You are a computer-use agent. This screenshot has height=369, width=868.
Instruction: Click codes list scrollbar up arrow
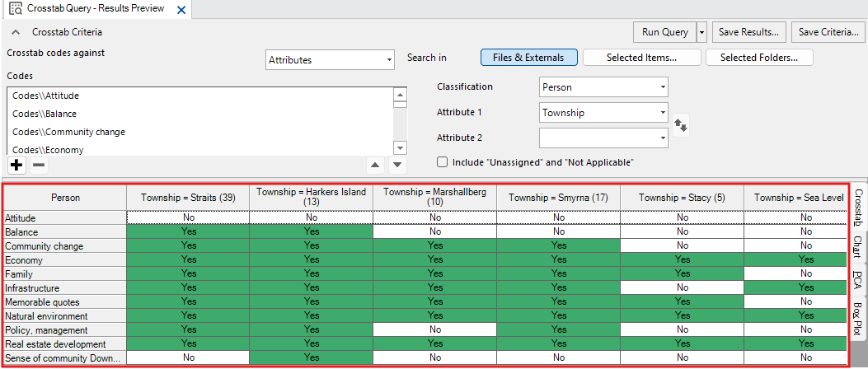(x=400, y=94)
